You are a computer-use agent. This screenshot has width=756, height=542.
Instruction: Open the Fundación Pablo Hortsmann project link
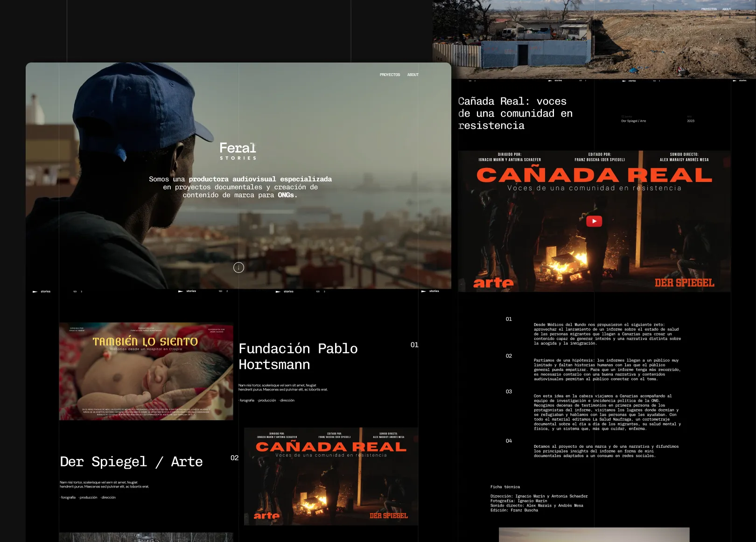click(x=298, y=357)
